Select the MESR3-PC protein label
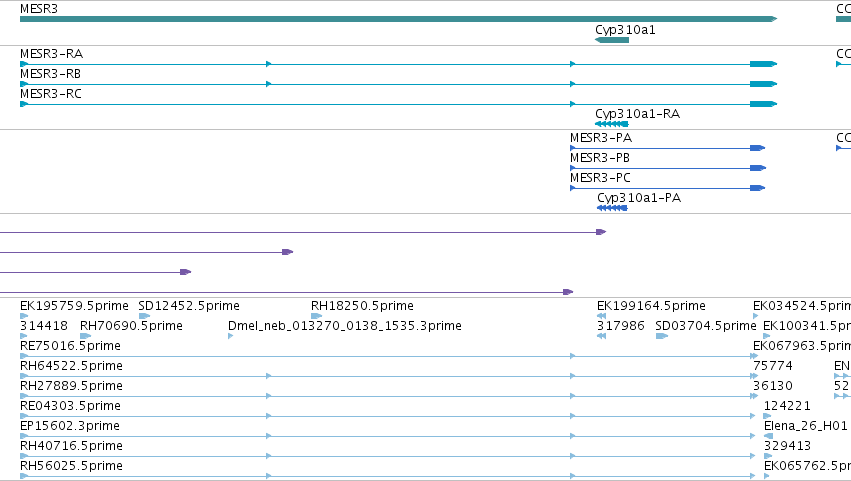The width and height of the screenshot is (851, 481). tap(600, 178)
